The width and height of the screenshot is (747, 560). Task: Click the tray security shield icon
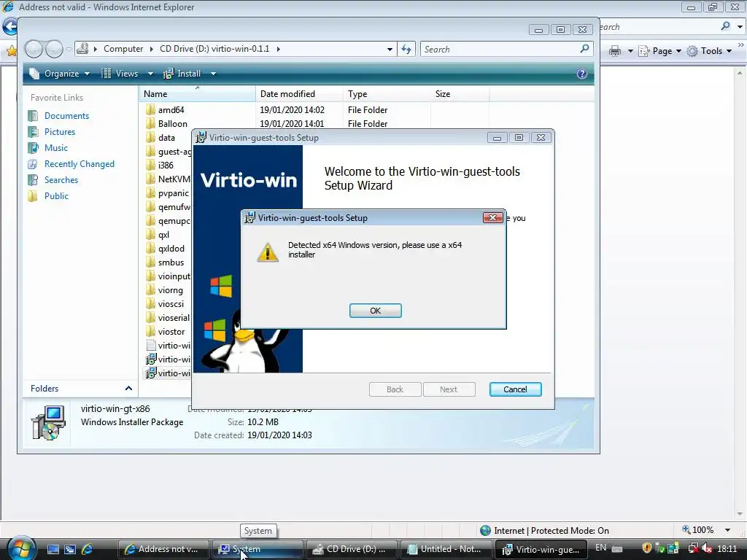pos(646,548)
